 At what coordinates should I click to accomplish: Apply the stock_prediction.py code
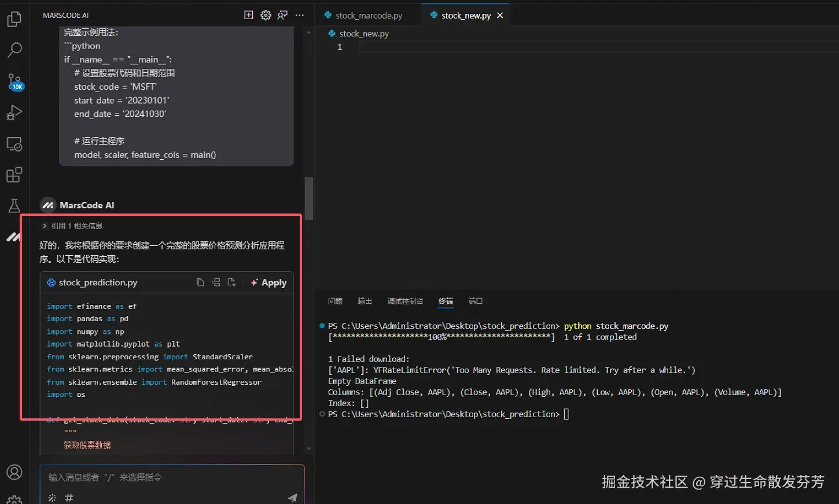(268, 282)
